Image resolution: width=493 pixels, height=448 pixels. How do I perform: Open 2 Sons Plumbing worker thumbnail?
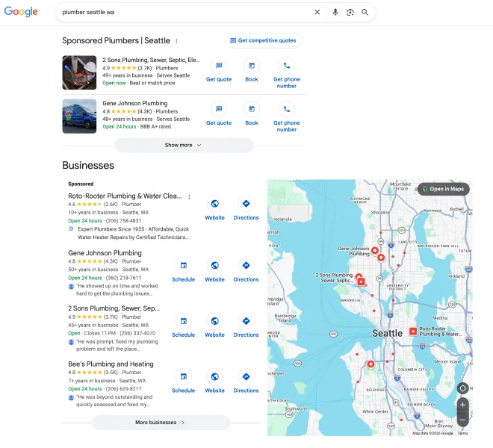(79, 72)
